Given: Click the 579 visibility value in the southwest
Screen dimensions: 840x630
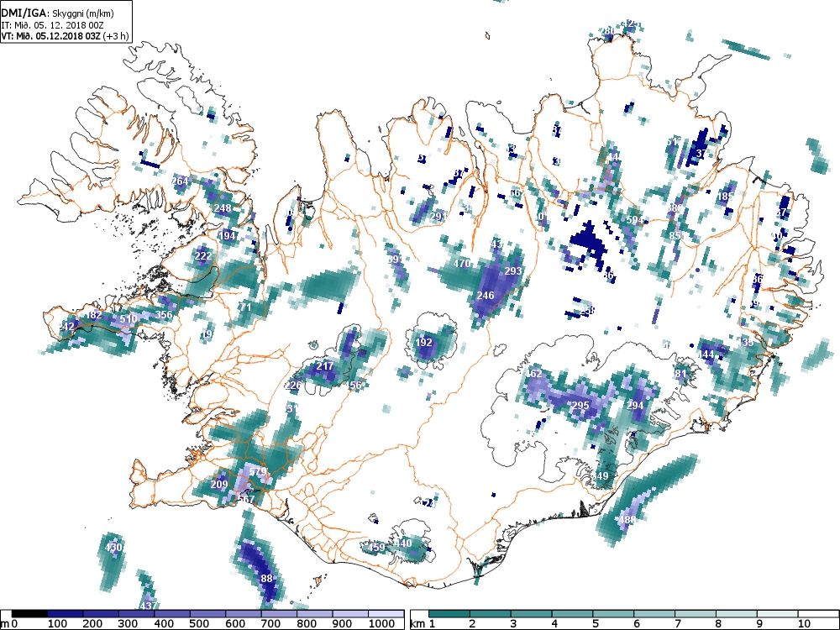Looking at the screenshot, I should click(x=258, y=472).
